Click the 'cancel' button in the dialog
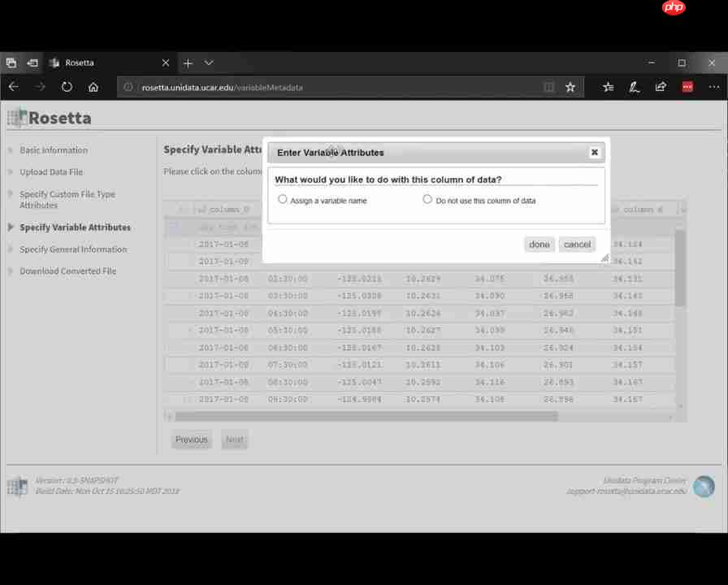This screenshot has width=728, height=585. pos(577,245)
